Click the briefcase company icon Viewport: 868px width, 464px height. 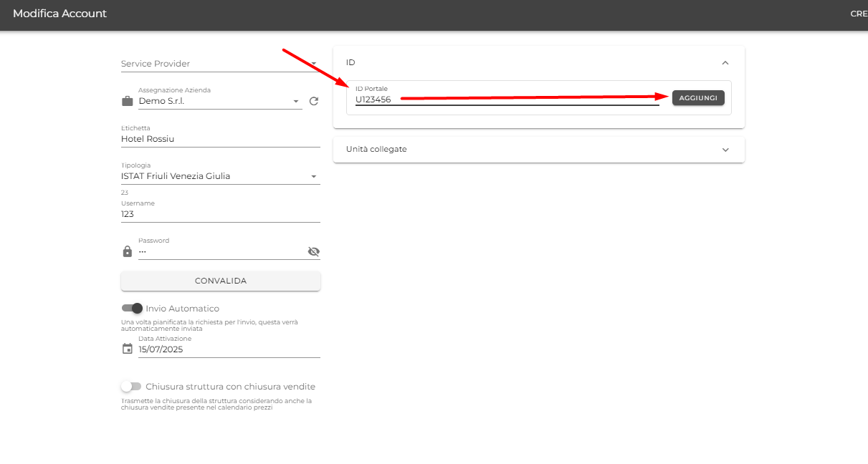click(x=128, y=101)
